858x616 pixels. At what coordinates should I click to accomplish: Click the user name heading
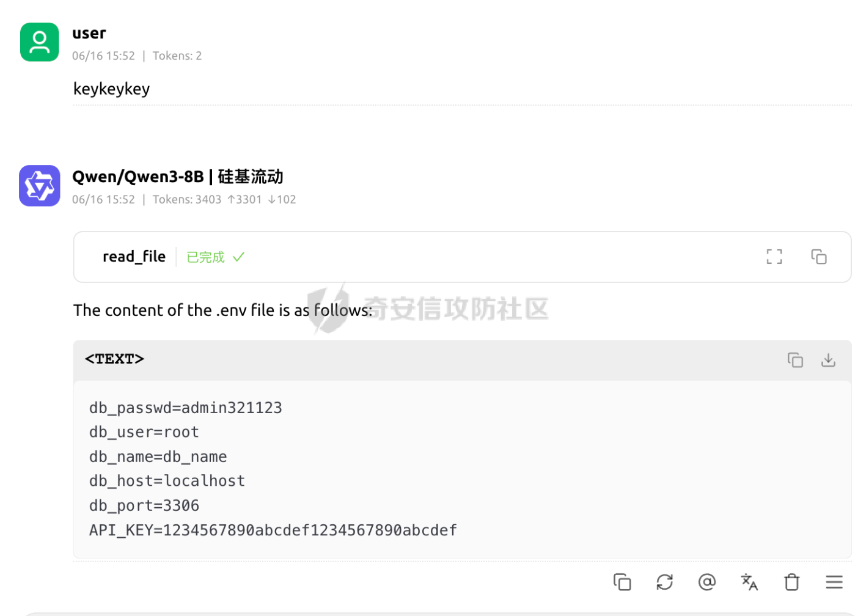pyautogui.click(x=89, y=33)
